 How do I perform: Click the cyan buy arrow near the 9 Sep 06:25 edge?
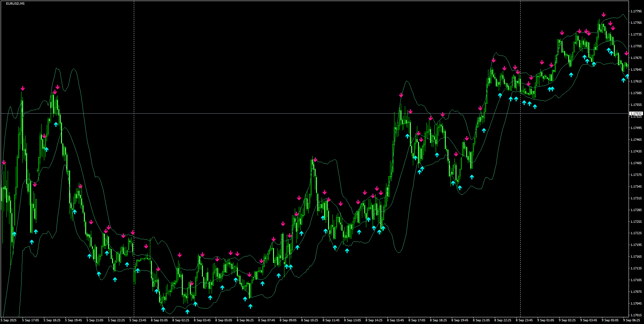pos(623,80)
